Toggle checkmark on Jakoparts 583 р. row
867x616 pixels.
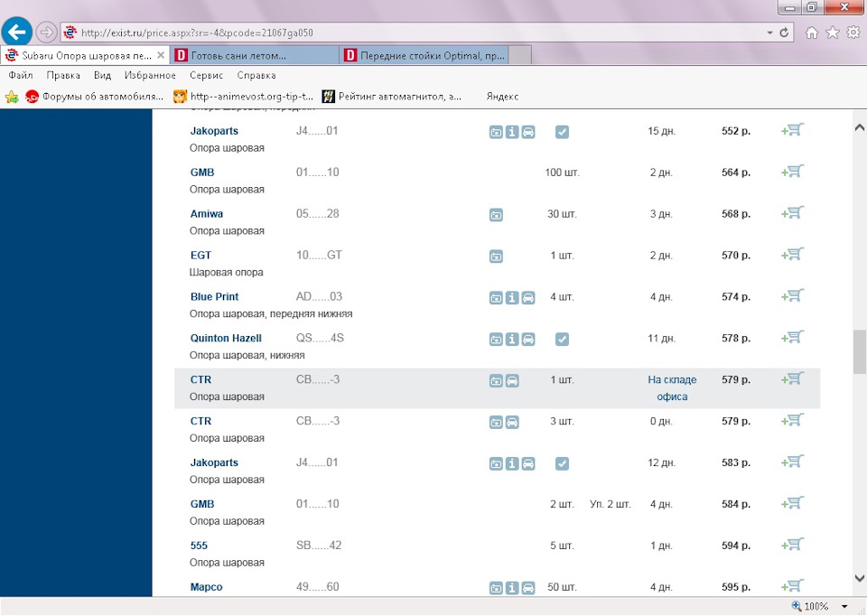(x=562, y=463)
